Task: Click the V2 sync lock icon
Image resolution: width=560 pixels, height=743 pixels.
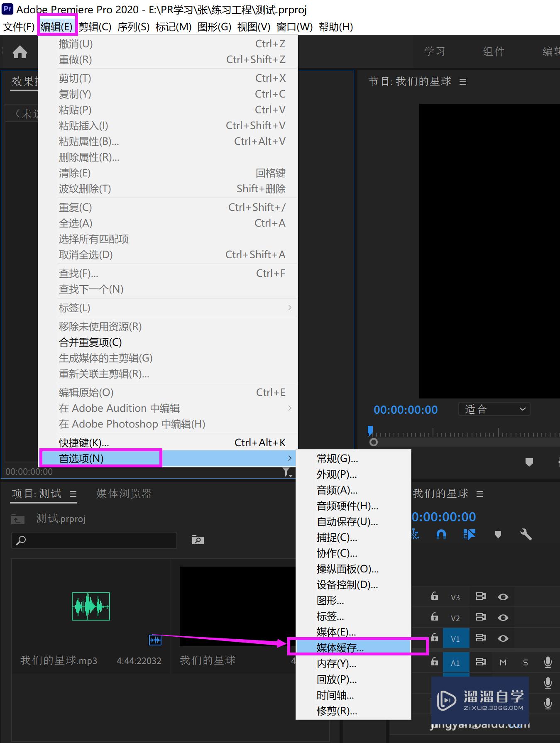Action: coord(481,617)
